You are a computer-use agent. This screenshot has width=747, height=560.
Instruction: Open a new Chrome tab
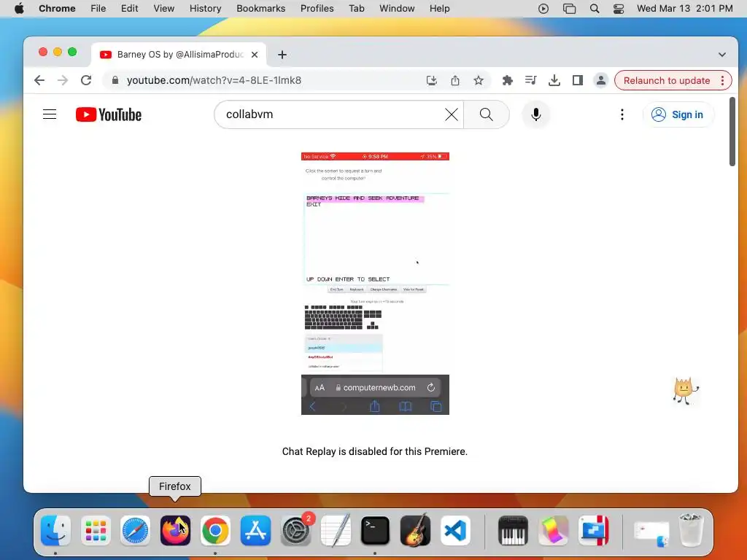[x=282, y=55]
